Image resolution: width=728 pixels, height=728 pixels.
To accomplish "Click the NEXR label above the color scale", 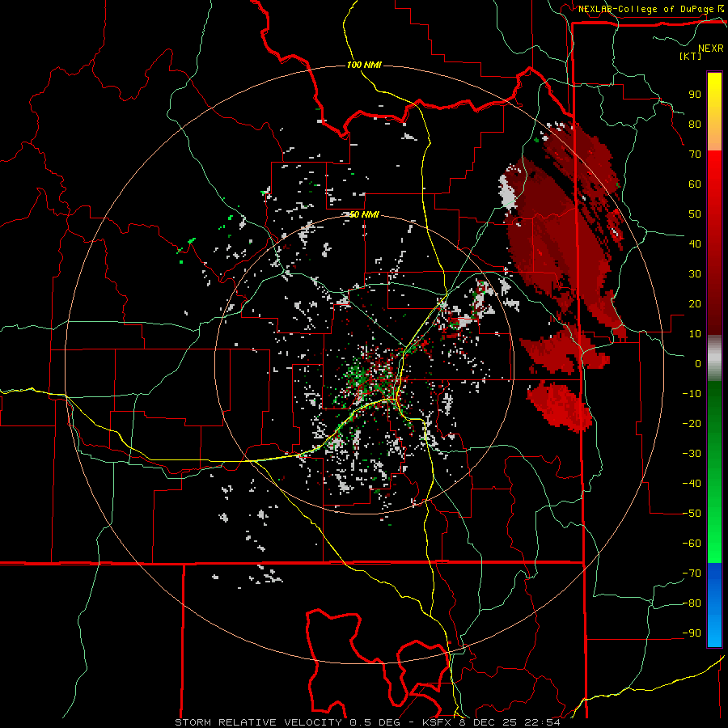I will coord(711,49).
